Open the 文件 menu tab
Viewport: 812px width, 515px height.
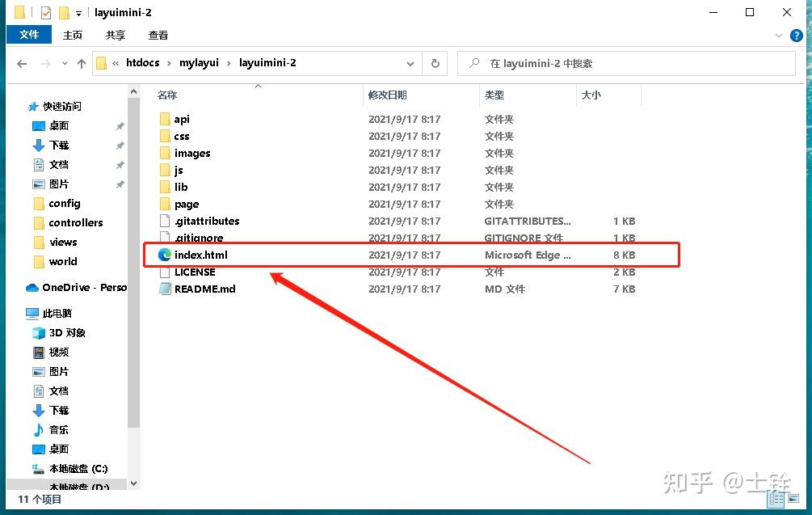[x=29, y=35]
